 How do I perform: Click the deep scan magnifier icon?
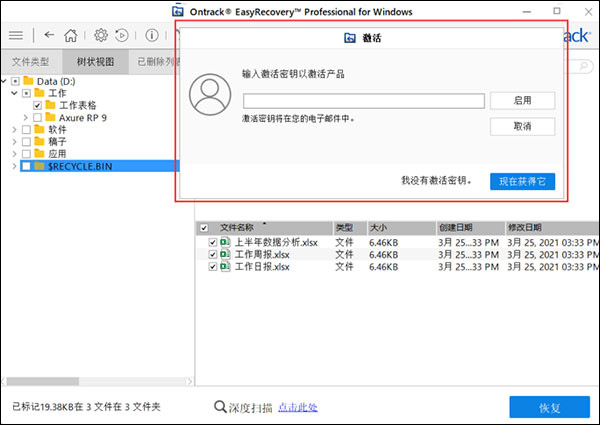[x=220, y=407]
